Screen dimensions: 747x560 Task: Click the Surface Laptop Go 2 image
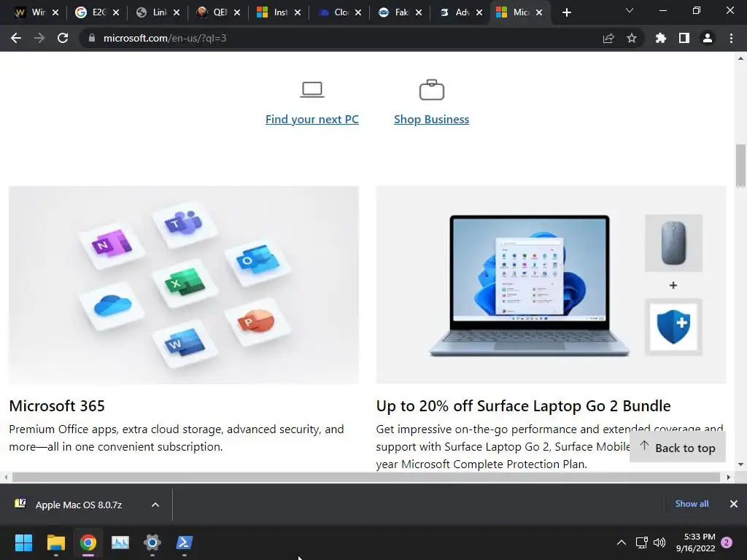[529, 285]
